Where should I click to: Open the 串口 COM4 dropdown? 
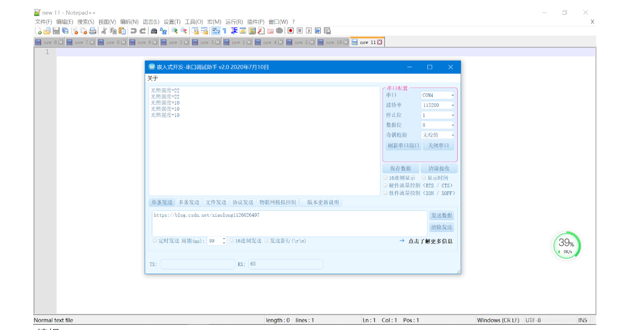(437, 95)
